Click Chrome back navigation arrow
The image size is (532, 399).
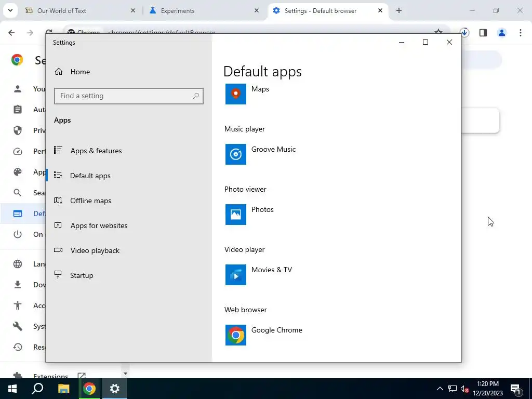[x=11, y=33]
